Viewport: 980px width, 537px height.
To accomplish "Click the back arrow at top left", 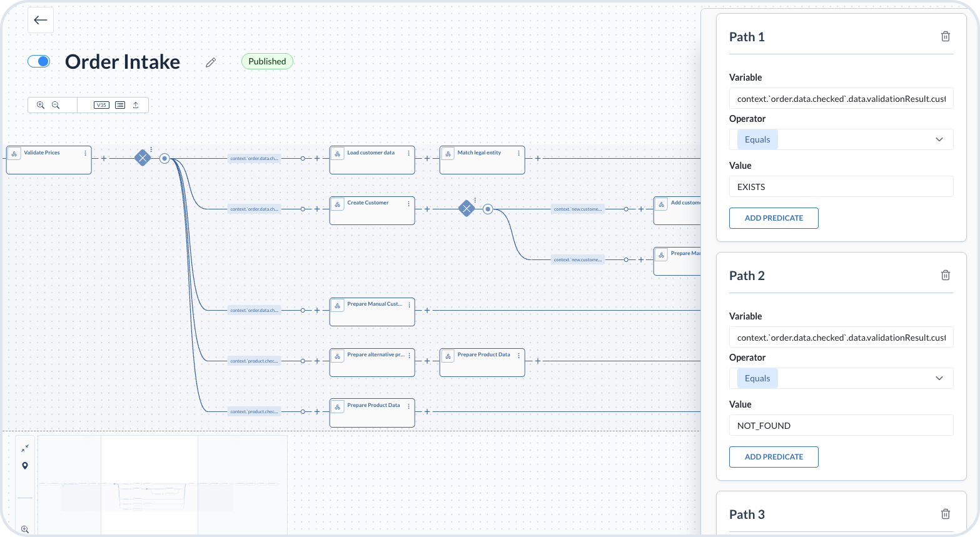I will pyautogui.click(x=40, y=20).
